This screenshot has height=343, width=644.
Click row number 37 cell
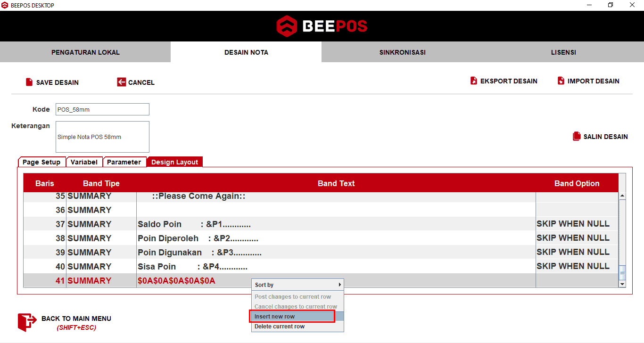coord(45,224)
